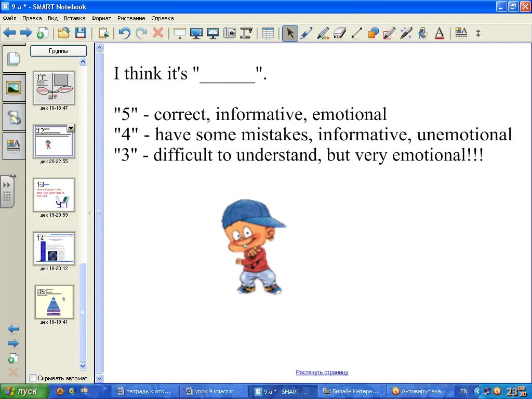Undo the last action

tap(125, 33)
